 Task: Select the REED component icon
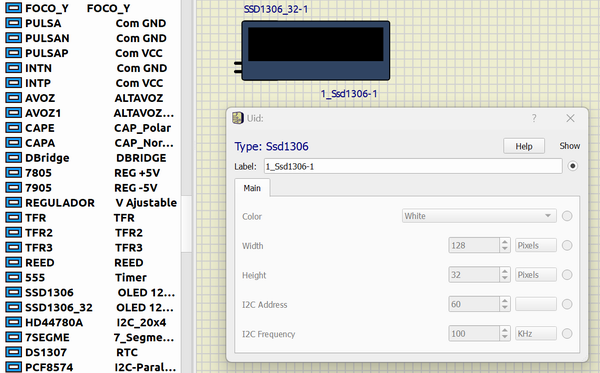pos(13,262)
